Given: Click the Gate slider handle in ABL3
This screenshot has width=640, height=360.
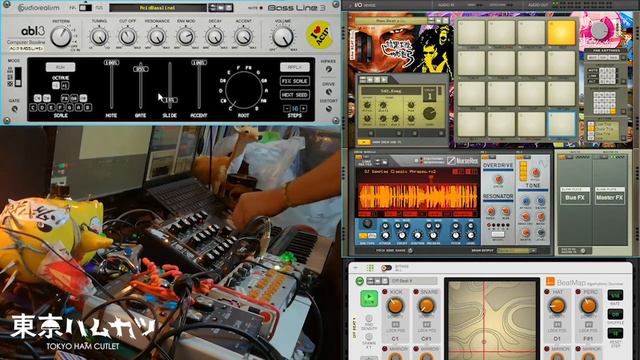Looking at the screenshot, I should pyautogui.click(x=140, y=69).
